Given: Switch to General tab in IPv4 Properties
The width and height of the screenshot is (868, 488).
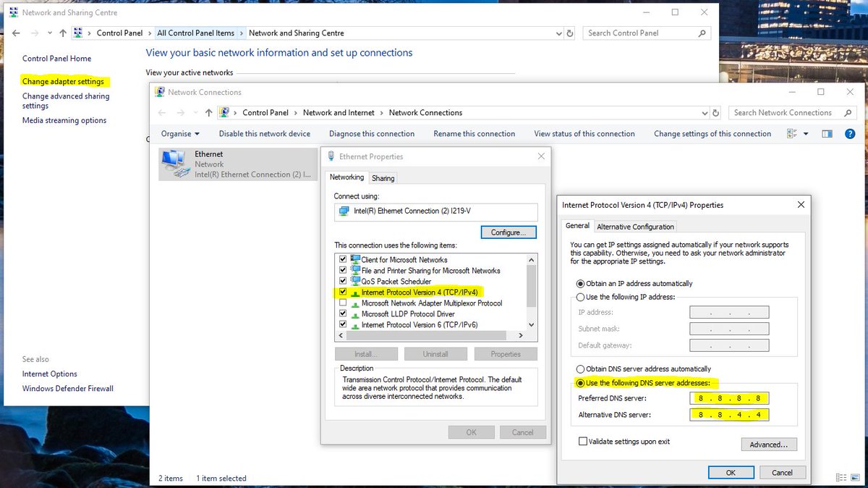Looking at the screenshot, I should click(577, 226).
